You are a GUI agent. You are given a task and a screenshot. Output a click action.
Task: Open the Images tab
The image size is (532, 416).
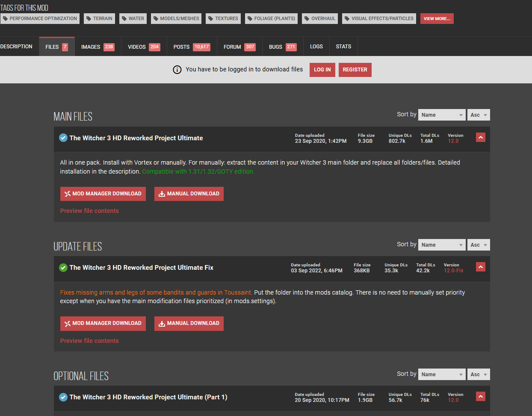[x=98, y=47]
